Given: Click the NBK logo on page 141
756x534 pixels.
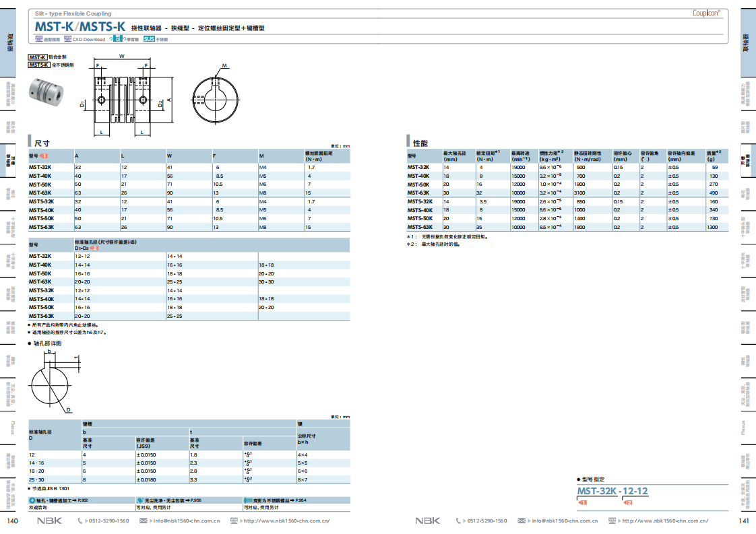Looking at the screenshot, I should point(428,521).
